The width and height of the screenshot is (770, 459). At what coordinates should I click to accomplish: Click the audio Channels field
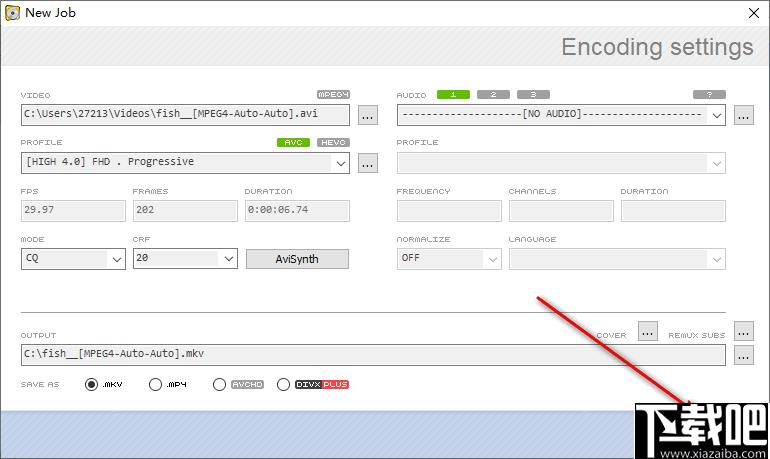pos(561,211)
